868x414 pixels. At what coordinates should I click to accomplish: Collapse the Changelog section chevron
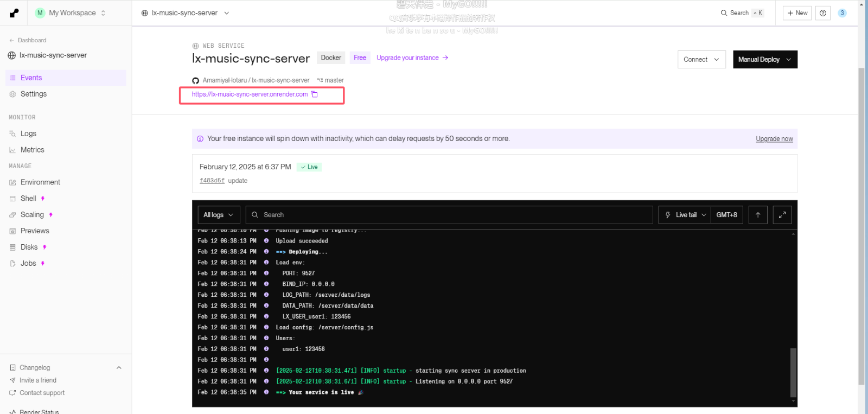(x=119, y=368)
